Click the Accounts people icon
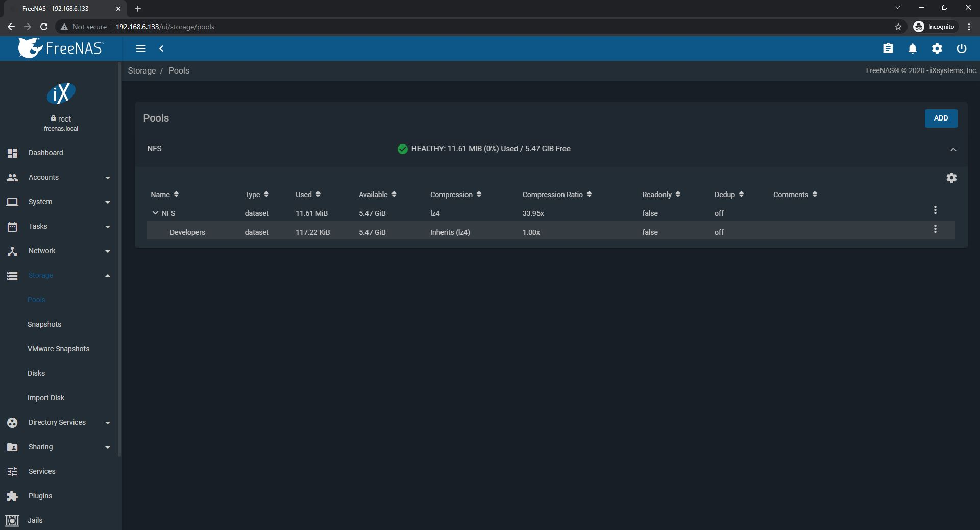980x530 pixels. click(12, 177)
